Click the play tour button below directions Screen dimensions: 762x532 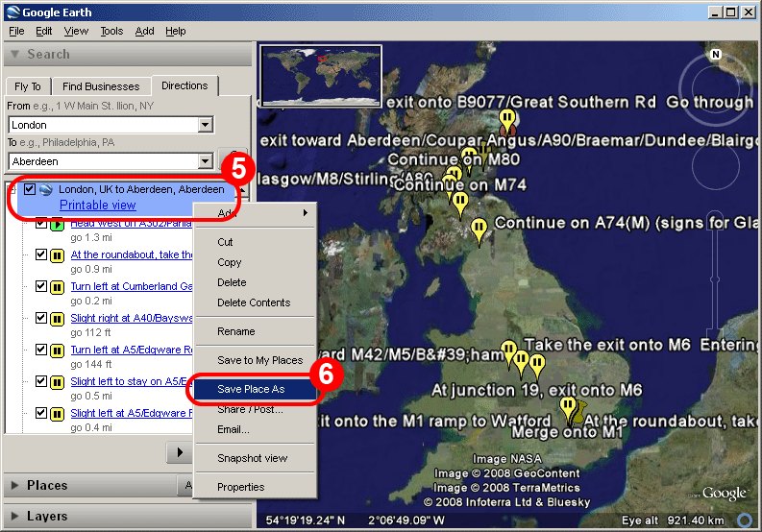point(180,452)
